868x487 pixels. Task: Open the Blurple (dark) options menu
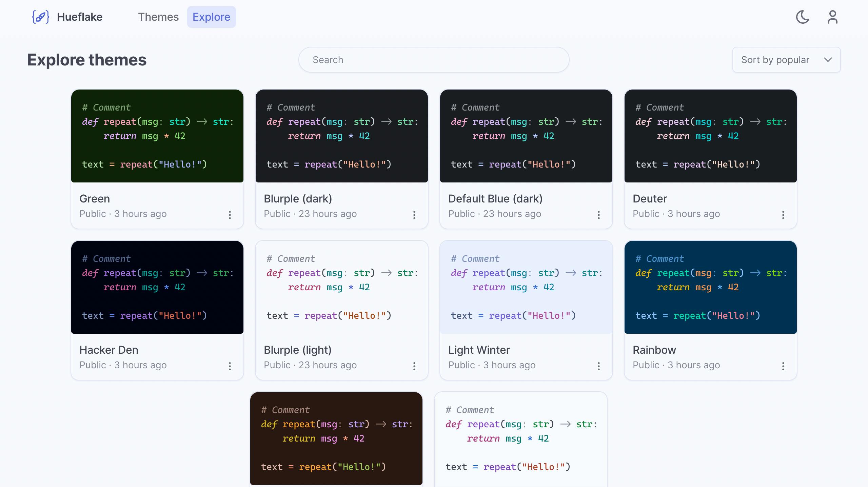[x=414, y=215]
